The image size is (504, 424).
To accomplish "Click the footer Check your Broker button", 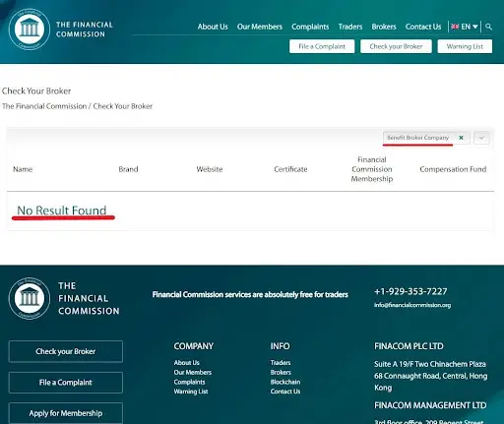I will [x=66, y=351].
